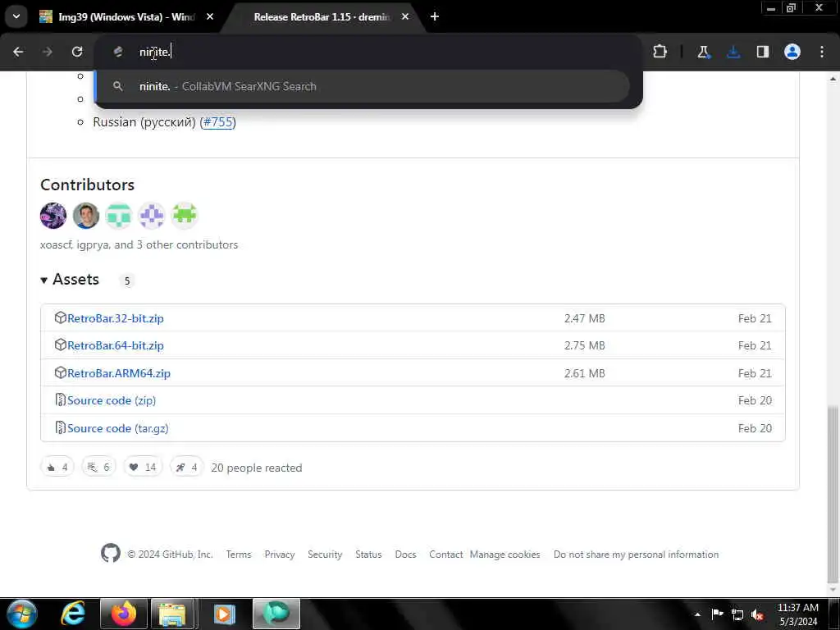Viewport: 840px width, 630px height.
Task: Click Manage cookies in the footer
Action: 504,555
